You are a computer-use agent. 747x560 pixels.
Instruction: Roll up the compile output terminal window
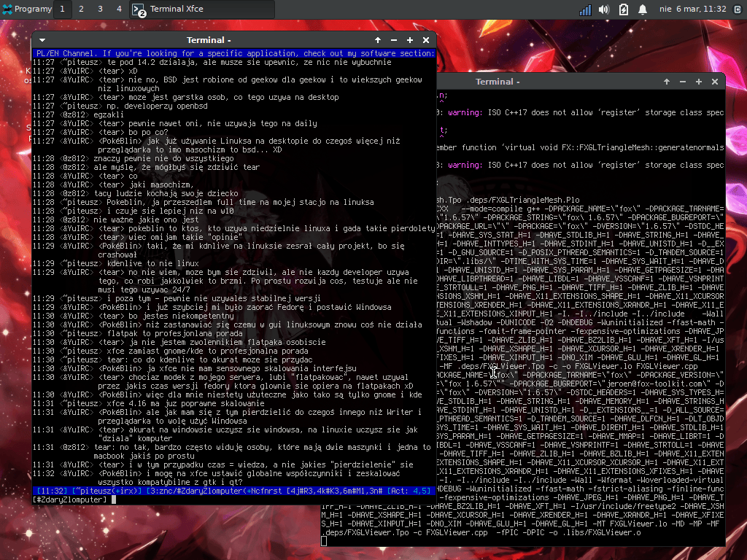pos(667,82)
